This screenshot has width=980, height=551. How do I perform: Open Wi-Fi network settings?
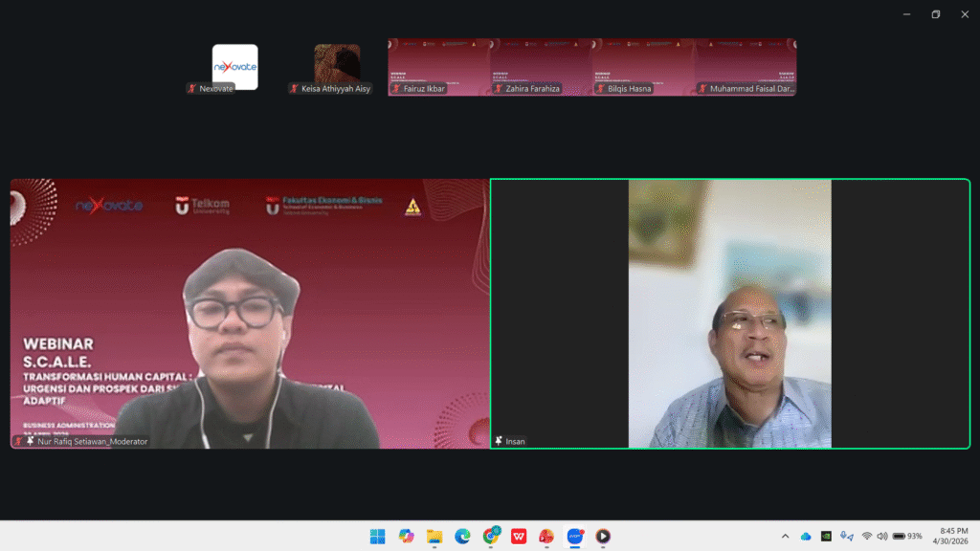[x=867, y=536]
